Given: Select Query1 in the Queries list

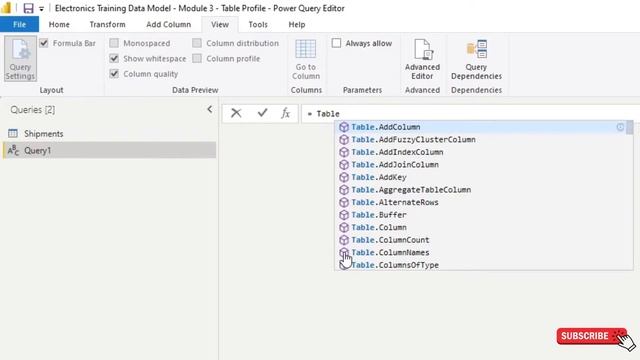Looking at the screenshot, I should 109,150.
